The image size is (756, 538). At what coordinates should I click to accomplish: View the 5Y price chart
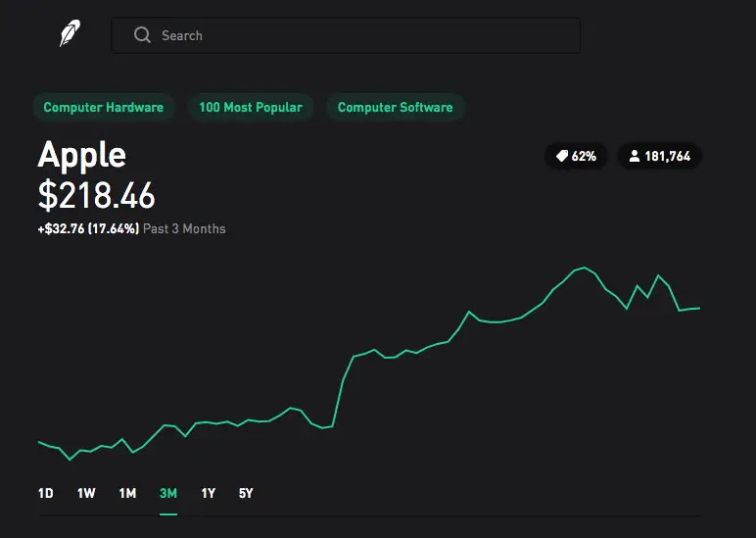(x=246, y=493)
